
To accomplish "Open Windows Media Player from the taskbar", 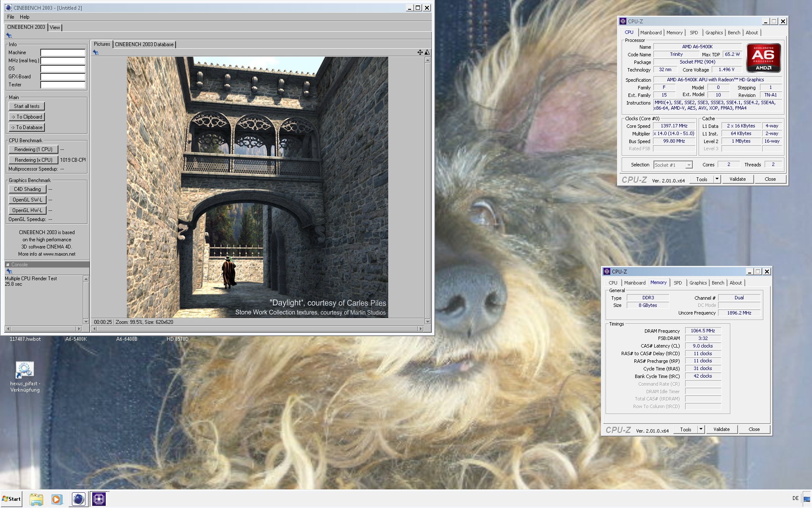I will pos(57,499).
